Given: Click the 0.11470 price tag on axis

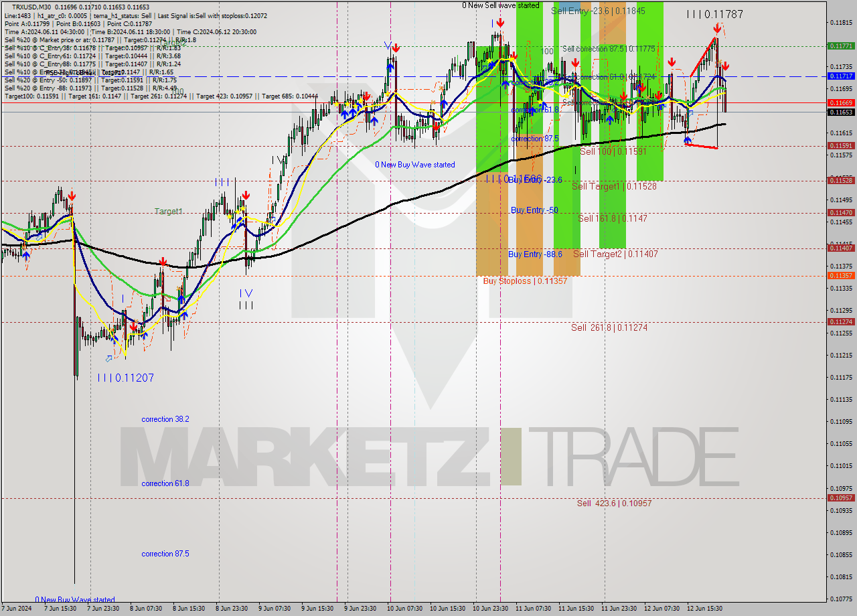Looking at the screenshot, I should [x=841, y=212].
